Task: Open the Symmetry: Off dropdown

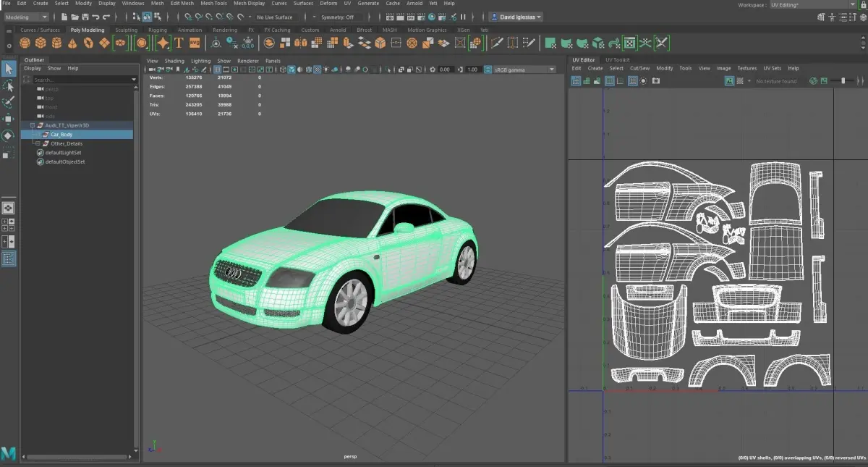Action: click(339, 17)
